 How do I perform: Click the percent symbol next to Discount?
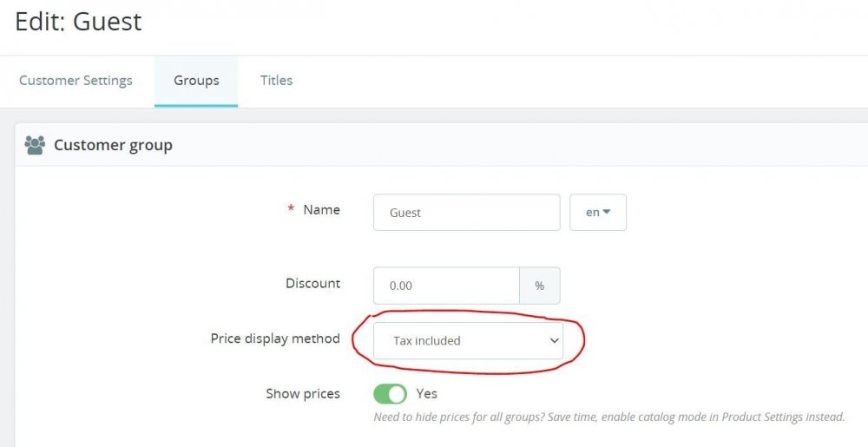pos(539,286)
